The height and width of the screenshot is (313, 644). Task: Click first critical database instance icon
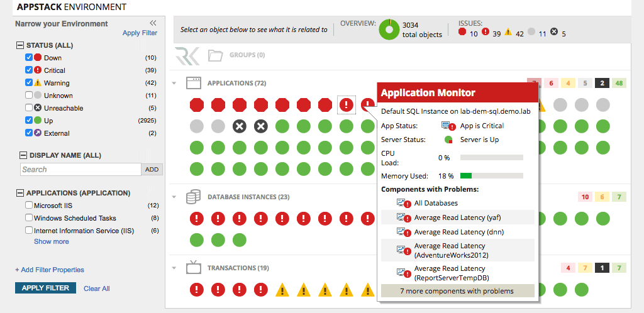tap(197, 219)
